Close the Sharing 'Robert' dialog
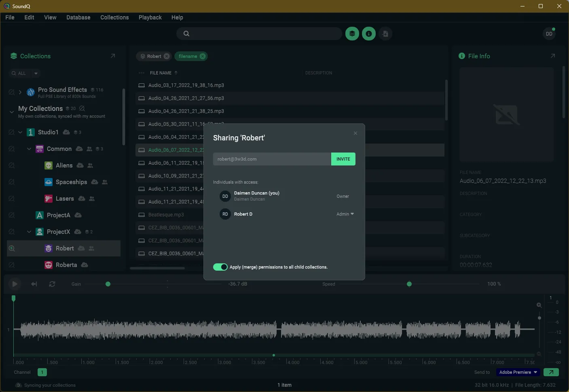 (355, 133)
